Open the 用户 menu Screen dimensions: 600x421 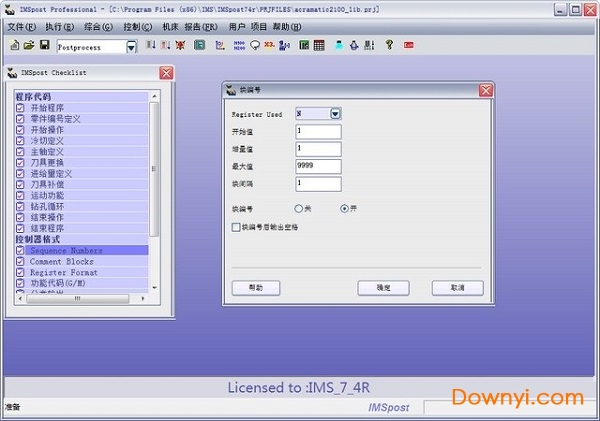click(237, 27)
